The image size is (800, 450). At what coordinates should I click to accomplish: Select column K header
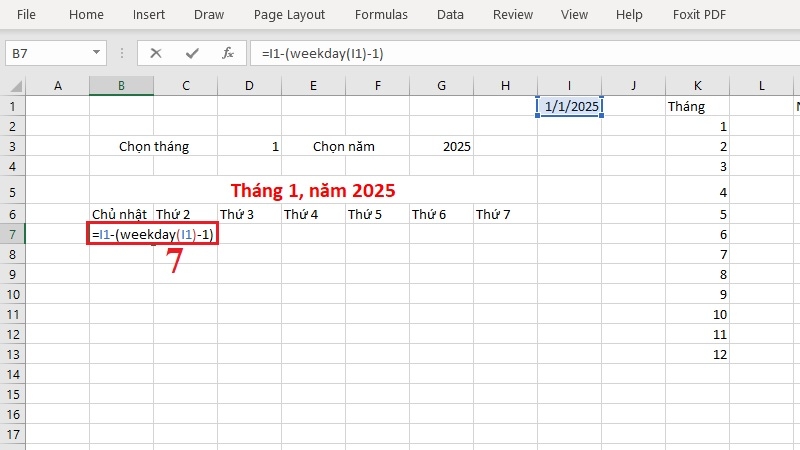point(697,86)
